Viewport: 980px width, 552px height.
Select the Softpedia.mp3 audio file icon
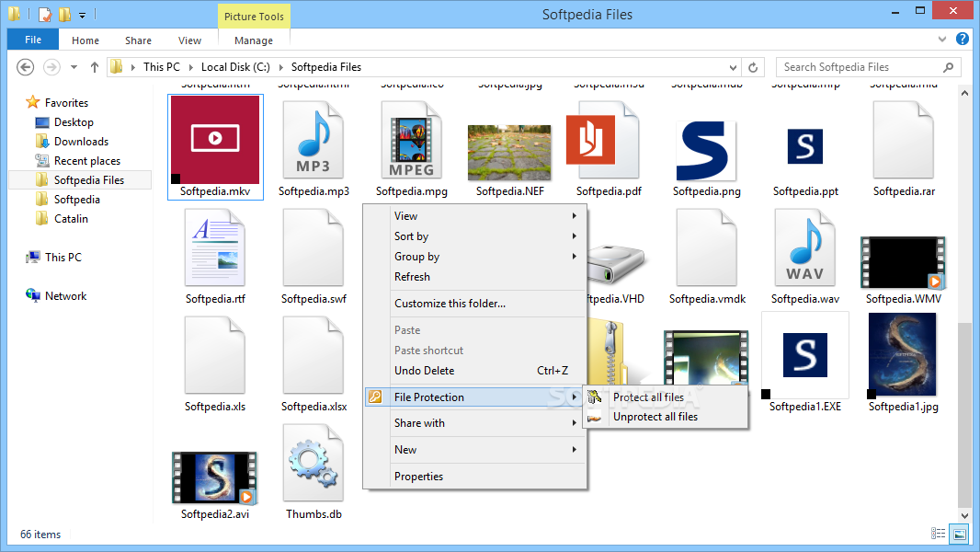click(x=313, y=141)
